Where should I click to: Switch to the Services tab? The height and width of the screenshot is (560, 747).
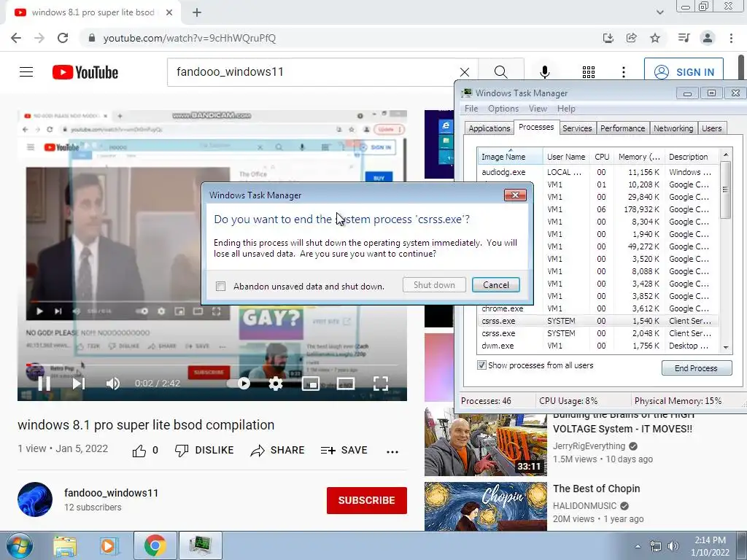pyautogui.click(x=577, y=128)
